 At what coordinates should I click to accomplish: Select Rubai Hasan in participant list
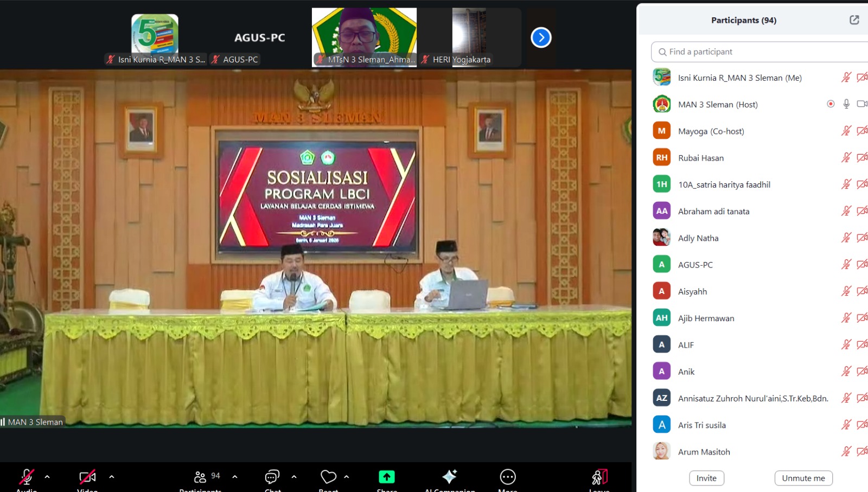coord(700,158)
